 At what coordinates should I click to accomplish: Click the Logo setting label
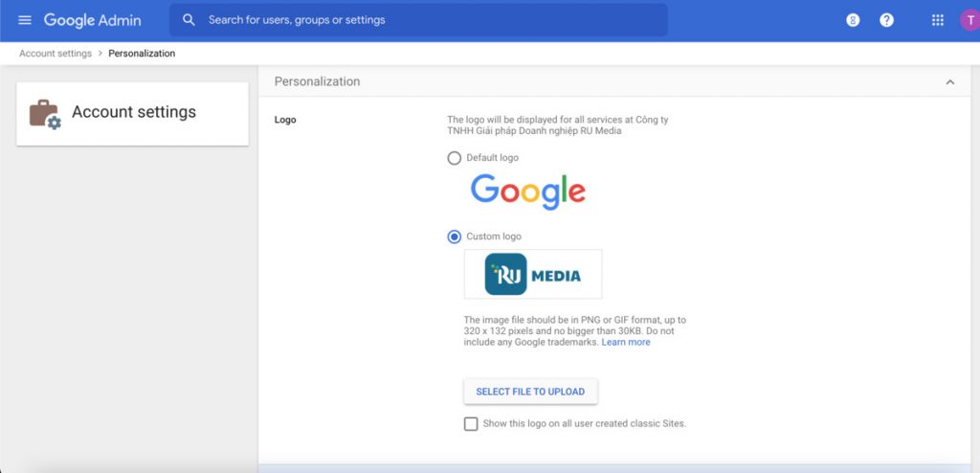tap(285, 120)
